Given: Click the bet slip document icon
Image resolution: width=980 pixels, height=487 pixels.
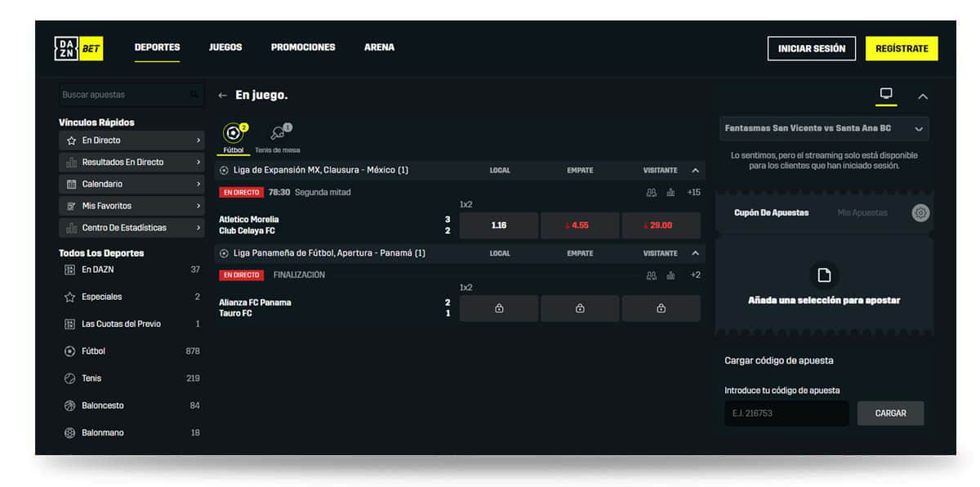Looking at the screenshot, I should pyautogui.click(x=824, y=275).
